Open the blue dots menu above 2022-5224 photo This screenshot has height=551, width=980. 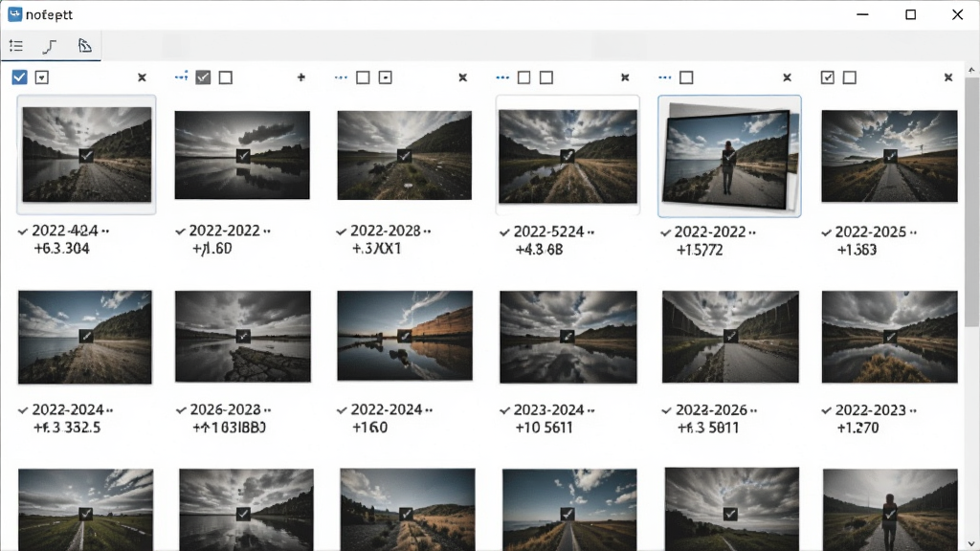502,77
